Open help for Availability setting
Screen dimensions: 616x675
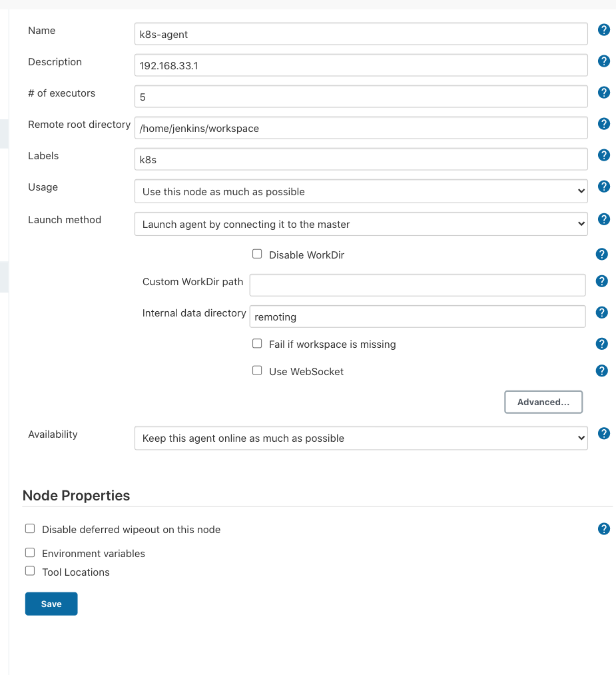[604, 434]
